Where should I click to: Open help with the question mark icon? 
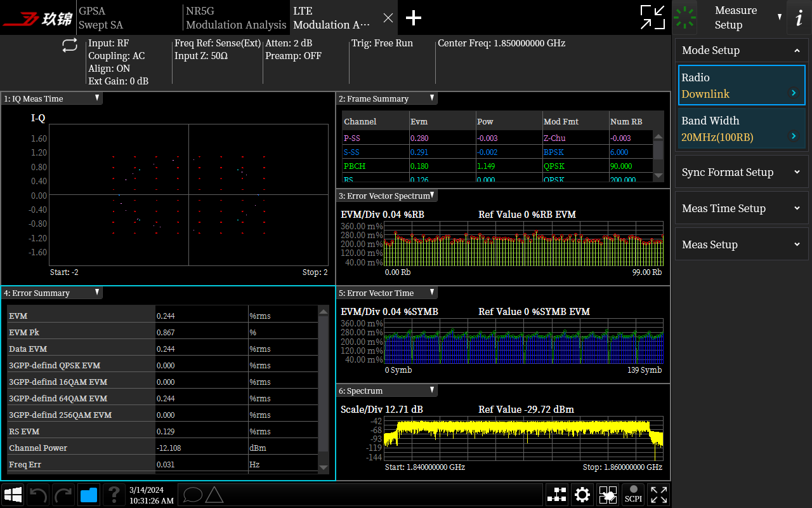click(x=114, y=495)
